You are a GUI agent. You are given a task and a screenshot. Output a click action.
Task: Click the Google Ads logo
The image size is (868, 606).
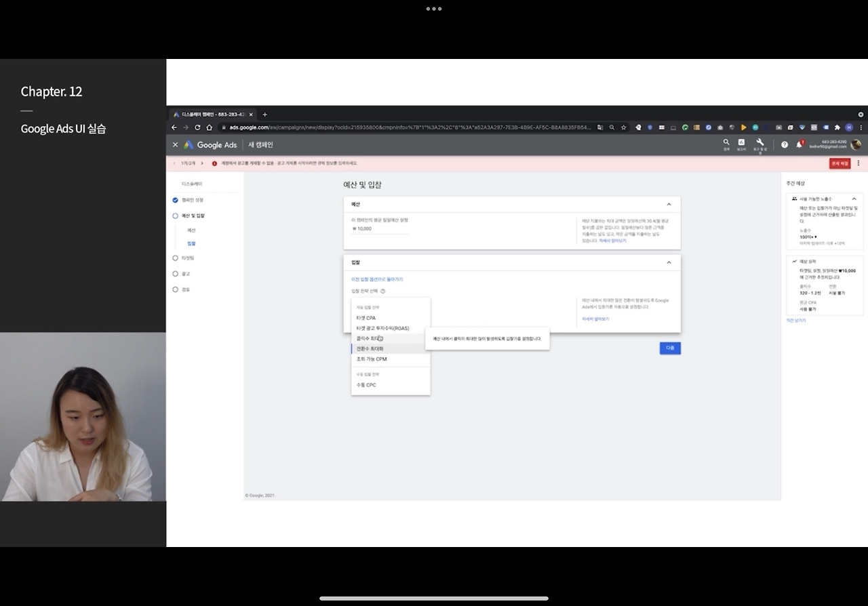tap(210, 145)
